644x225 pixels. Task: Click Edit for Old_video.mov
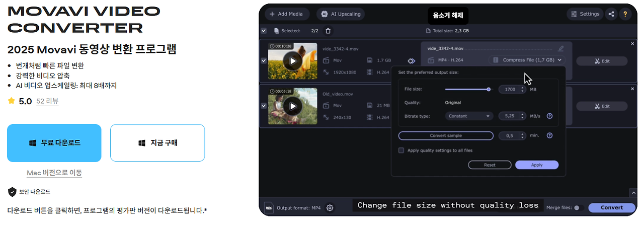point(602,106)
